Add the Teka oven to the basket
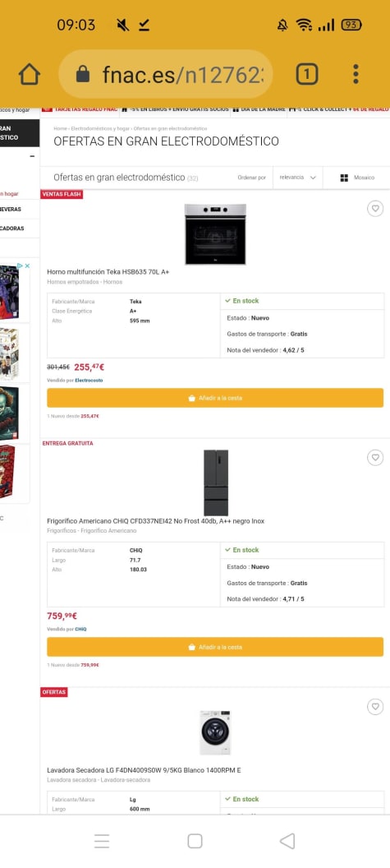Screen dimensions: 390x868 click(x=215, y=398)
